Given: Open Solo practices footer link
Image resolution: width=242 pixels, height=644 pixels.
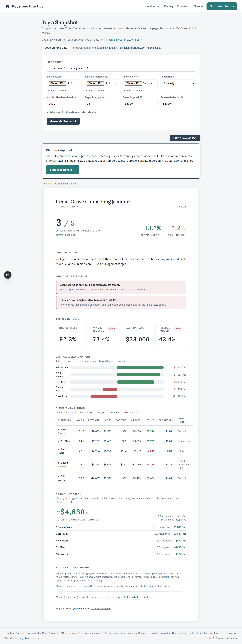Looking at the screenshot, I should [x=110, y=633].
